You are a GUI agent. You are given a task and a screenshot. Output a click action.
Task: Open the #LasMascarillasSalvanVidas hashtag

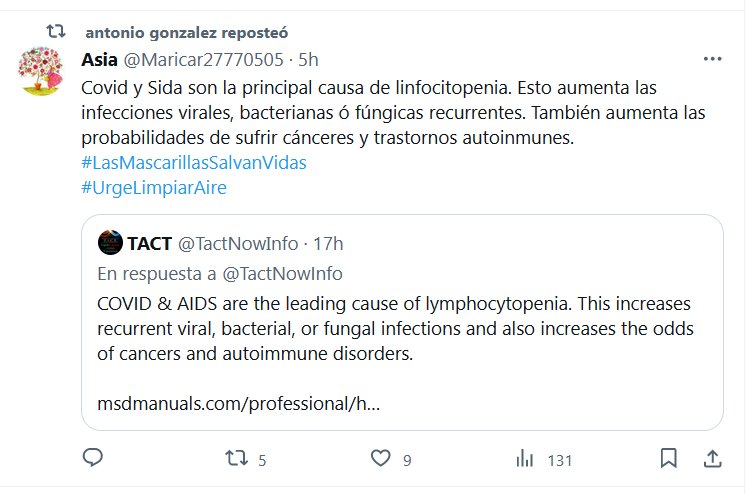point(194,163)
